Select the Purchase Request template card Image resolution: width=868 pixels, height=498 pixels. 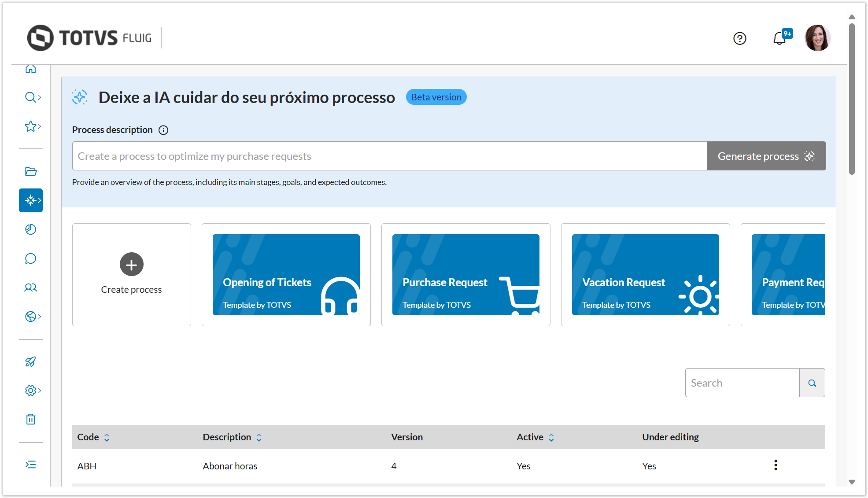[465, 274]
